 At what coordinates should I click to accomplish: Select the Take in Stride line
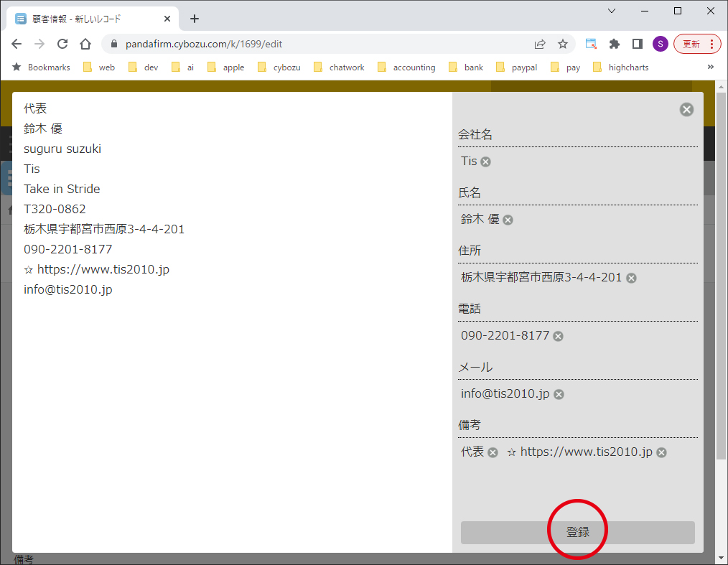62,189
